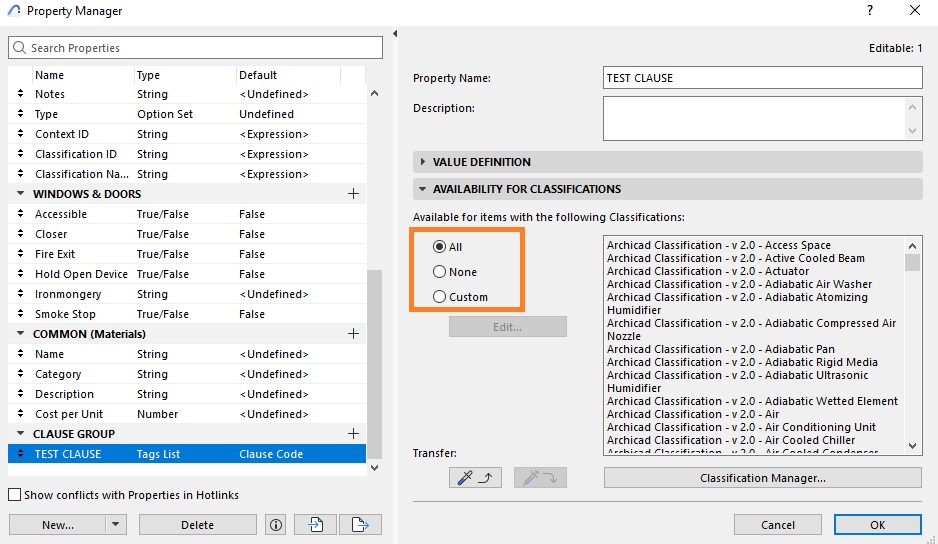Select the Description property row under Materials
The image size is (938, 544).
click(x=187, y=394)
